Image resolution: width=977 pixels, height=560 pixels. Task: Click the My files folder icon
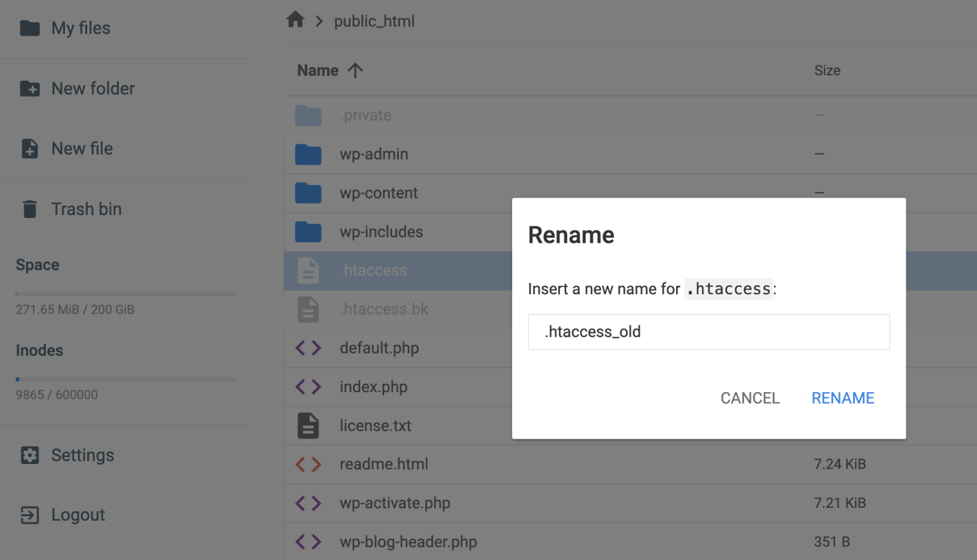(x=30, y=28)
